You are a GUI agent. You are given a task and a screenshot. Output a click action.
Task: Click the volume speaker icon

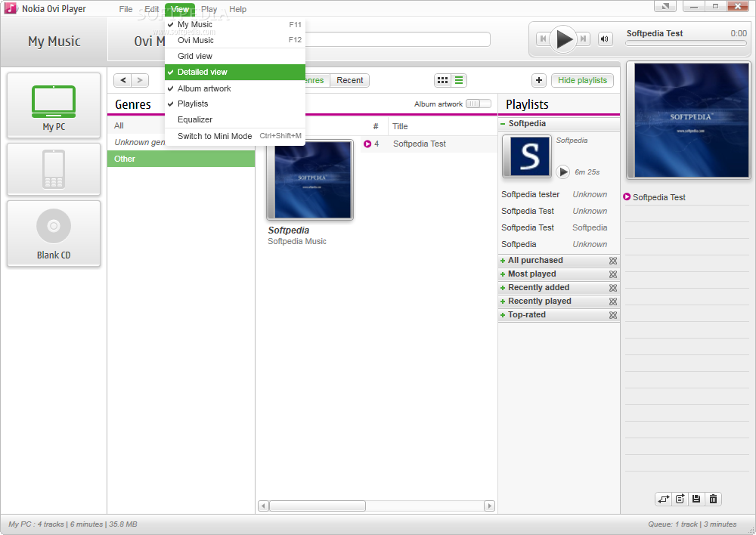pyautogui.click(x=605, y=39)
